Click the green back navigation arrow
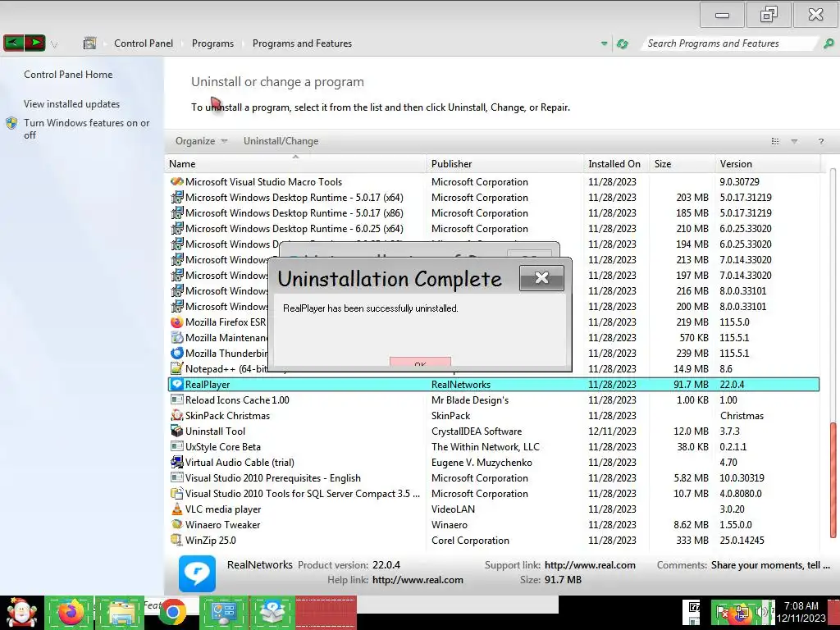Viewport: 840px width, 630px height. (13, 43)
